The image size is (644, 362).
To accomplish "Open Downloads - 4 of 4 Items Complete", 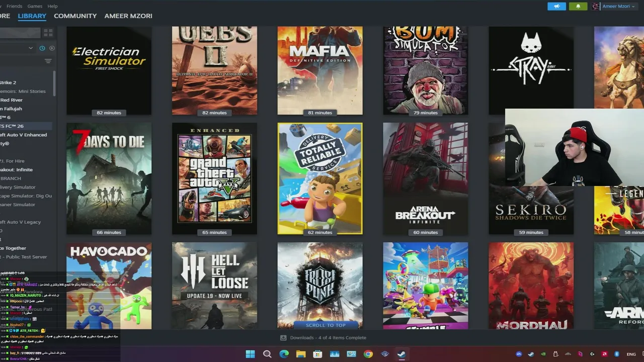I will pos(328,338).
